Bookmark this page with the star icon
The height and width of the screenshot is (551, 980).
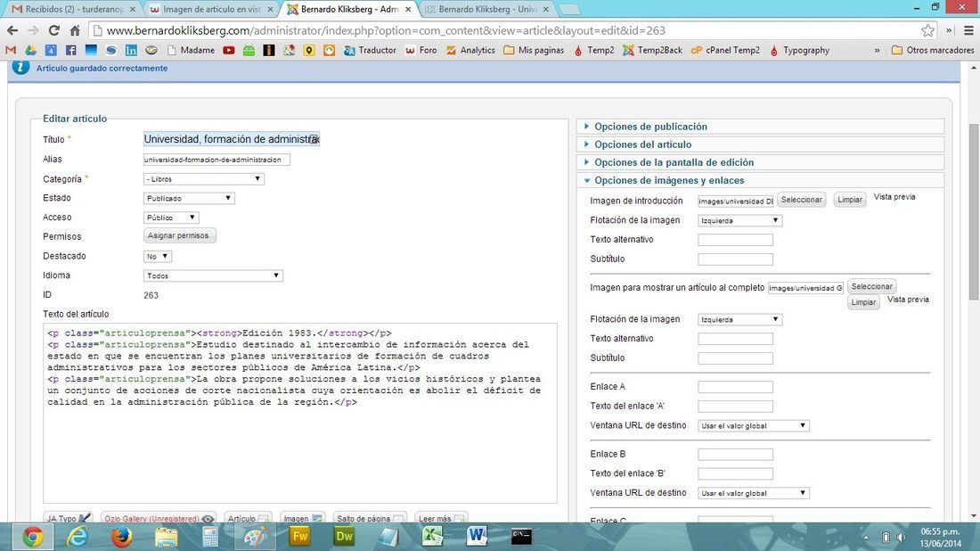point(928,30)
